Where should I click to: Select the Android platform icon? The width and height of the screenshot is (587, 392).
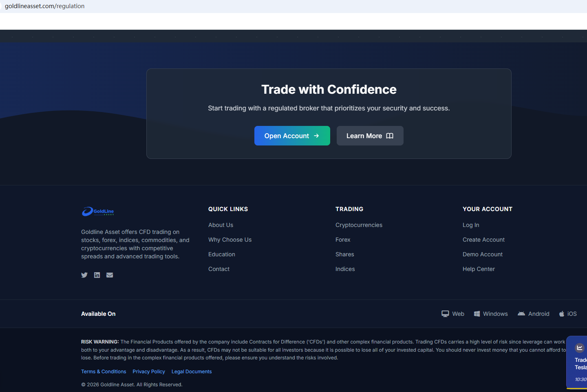[521, 314]
